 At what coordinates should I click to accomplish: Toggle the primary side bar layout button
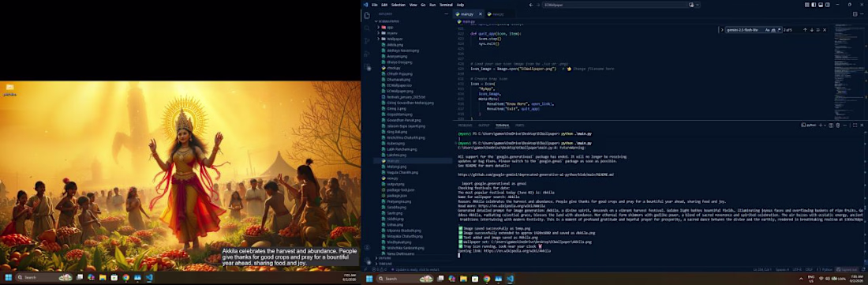(814, 5)
